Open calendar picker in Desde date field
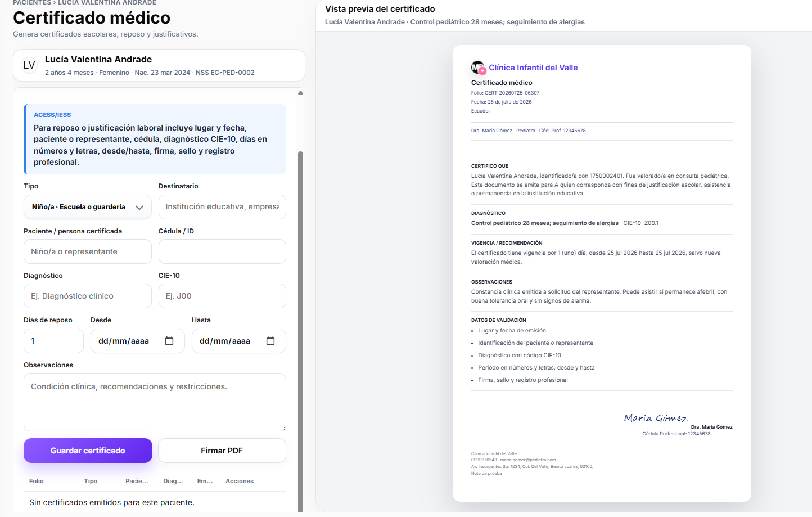 click(x=169, y=341)
